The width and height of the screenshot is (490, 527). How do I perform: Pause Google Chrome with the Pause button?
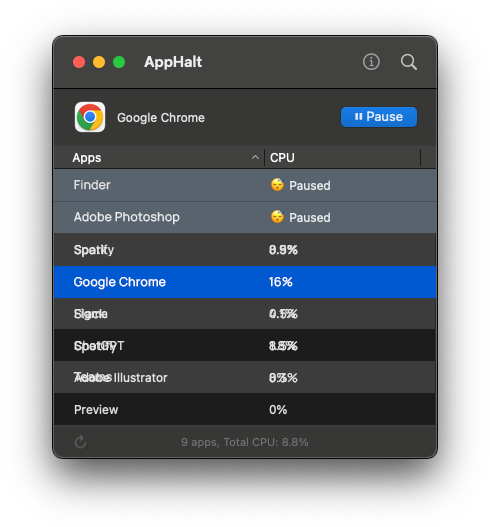[x=379, y=117]
